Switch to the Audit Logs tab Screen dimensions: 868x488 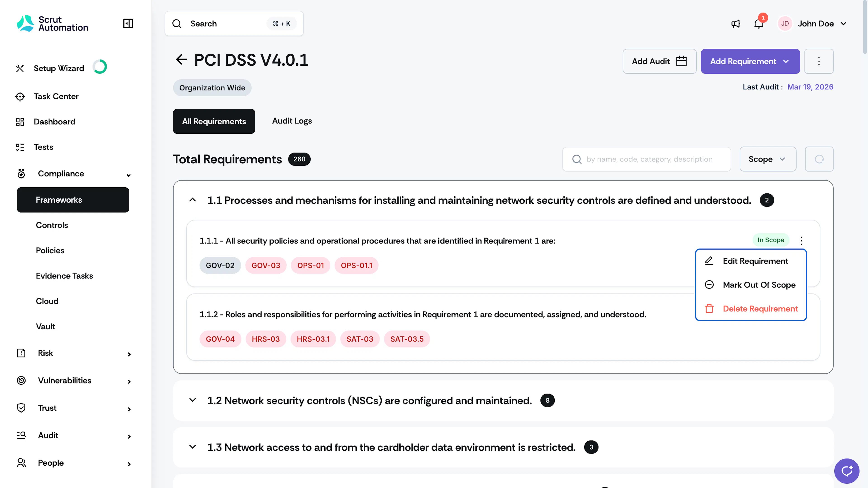point(292,121)
